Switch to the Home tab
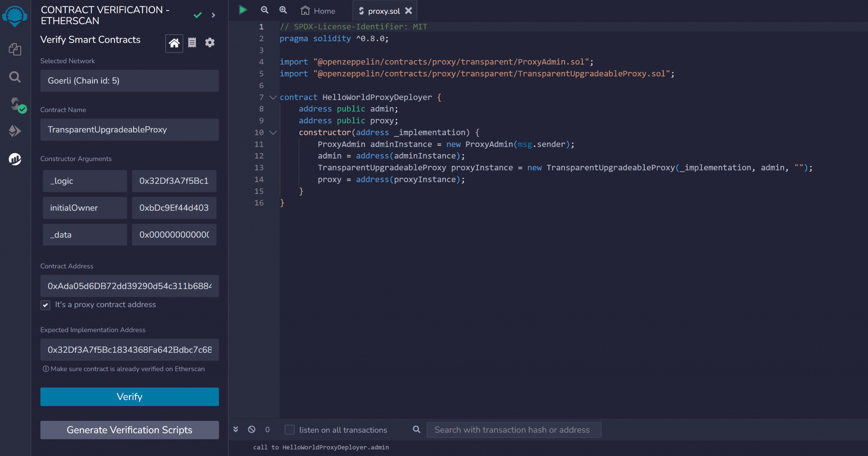 pyautogui.click(x=317, y=11)
